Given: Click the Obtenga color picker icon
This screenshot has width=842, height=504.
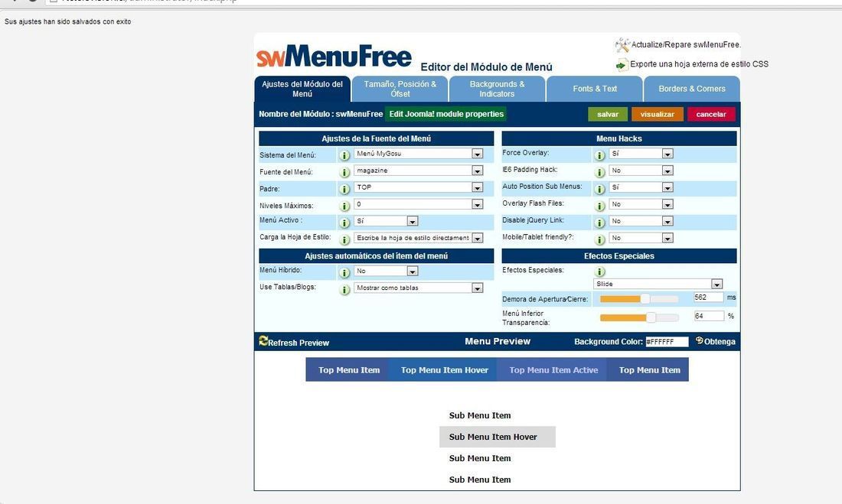Looking at the screenshot, I should point(699,340).
